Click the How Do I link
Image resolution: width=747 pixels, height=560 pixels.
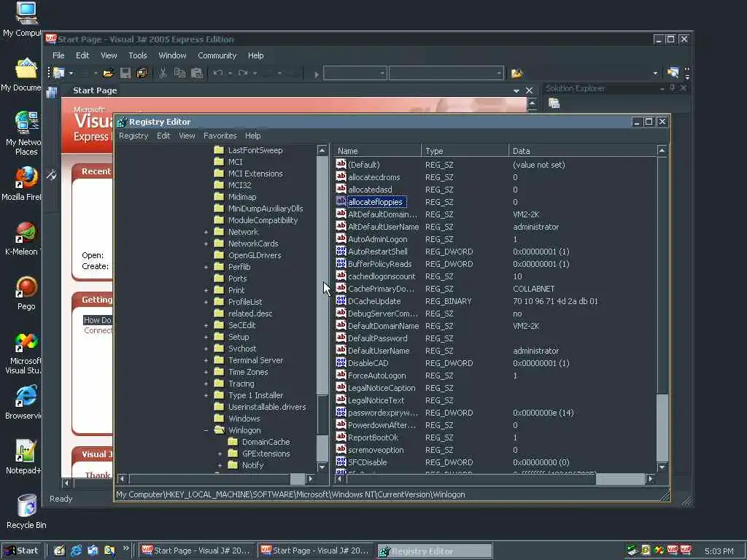[98, 320]
